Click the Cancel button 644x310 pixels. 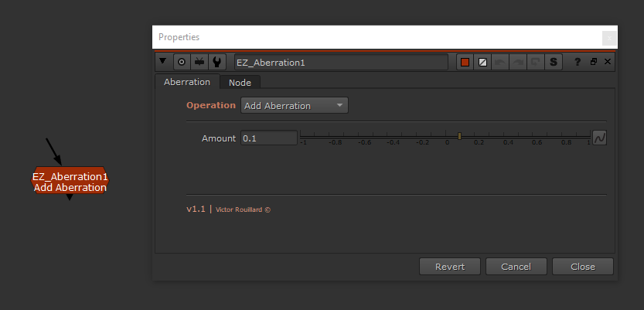tap(516, 267)
